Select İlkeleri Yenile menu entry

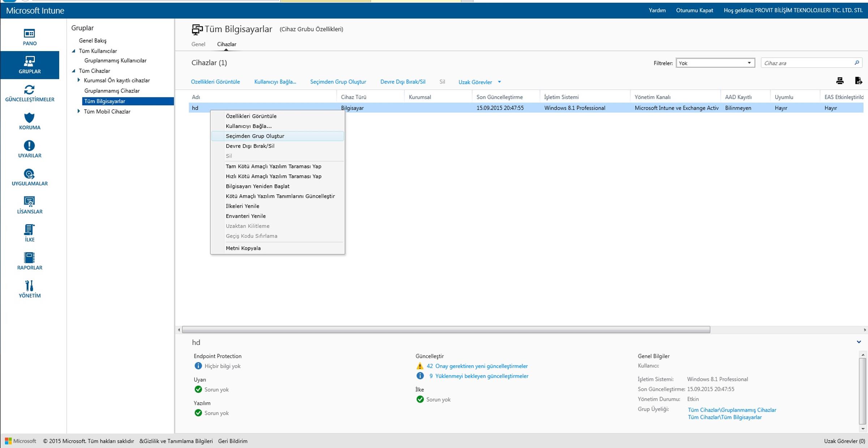coord(277,206)
